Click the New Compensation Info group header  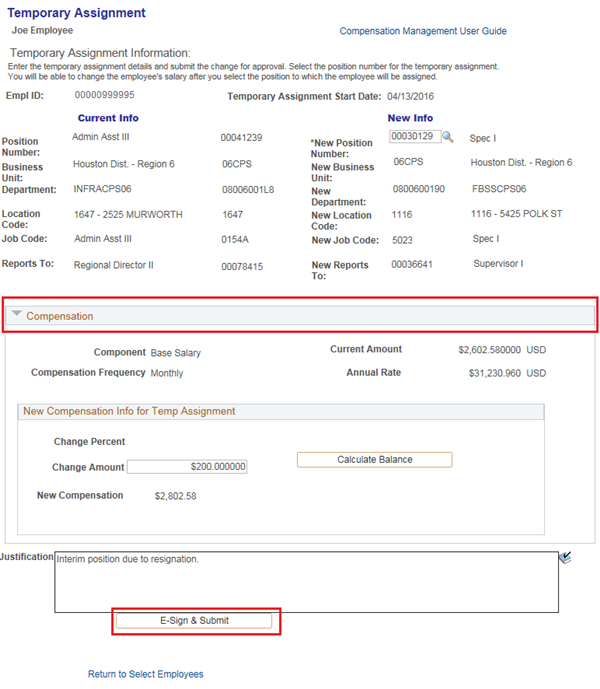point(129,411)
